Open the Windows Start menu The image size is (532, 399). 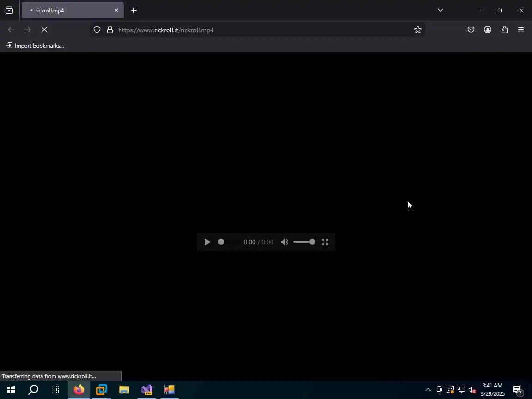11,390
